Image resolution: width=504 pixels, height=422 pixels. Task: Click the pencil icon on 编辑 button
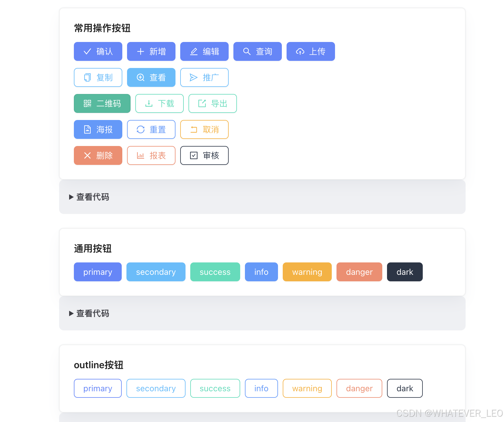coord(194,52)
